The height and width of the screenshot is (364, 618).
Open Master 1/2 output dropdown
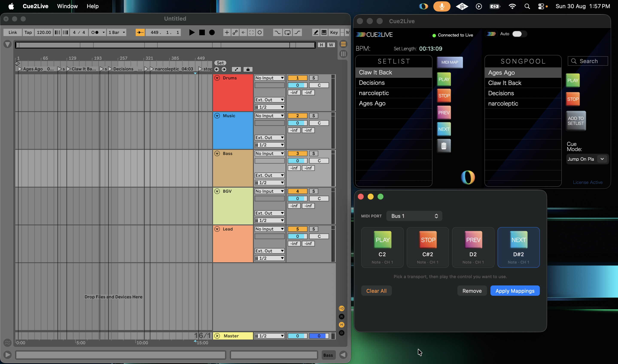[269, 336]
